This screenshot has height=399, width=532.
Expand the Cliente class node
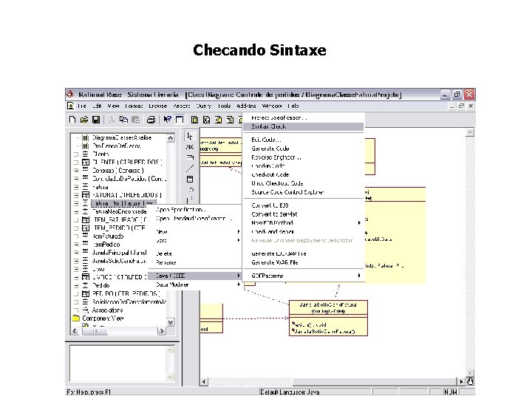click(x=76, y=154)
